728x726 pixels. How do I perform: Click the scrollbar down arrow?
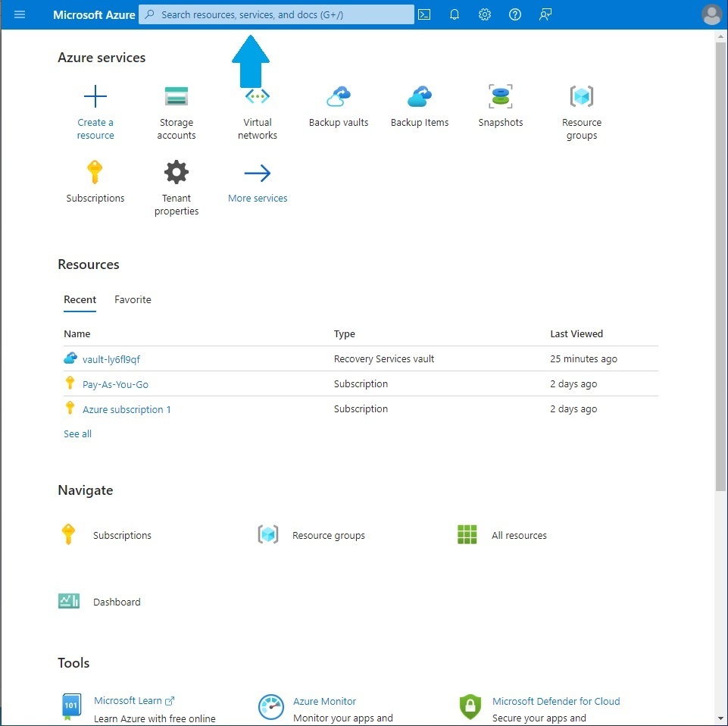point(720,718)
